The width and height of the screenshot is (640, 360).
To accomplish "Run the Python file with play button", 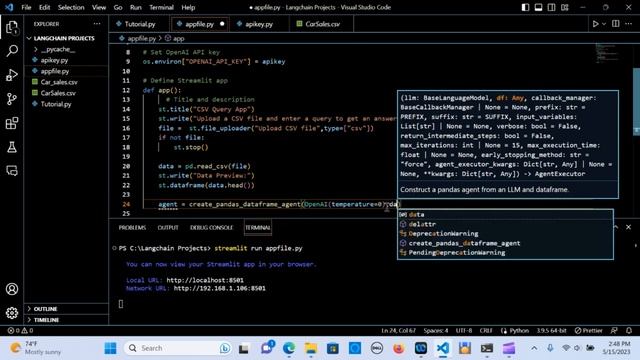I will point(596,24).
